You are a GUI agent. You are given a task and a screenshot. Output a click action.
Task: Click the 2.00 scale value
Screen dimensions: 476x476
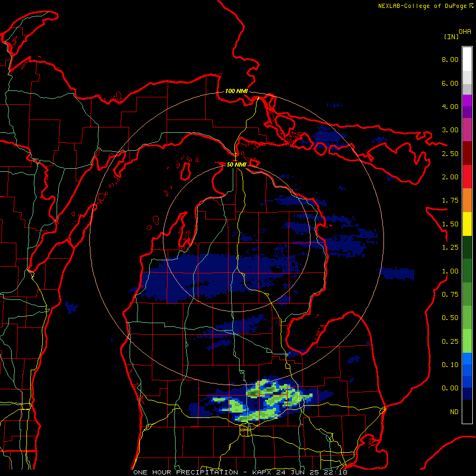pos(450,177)
